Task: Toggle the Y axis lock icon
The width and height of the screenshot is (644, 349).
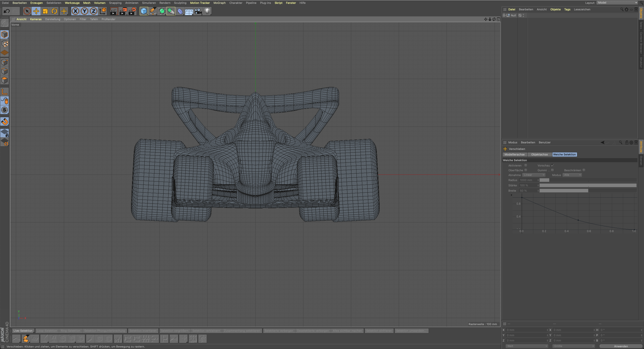Action: 85,11
